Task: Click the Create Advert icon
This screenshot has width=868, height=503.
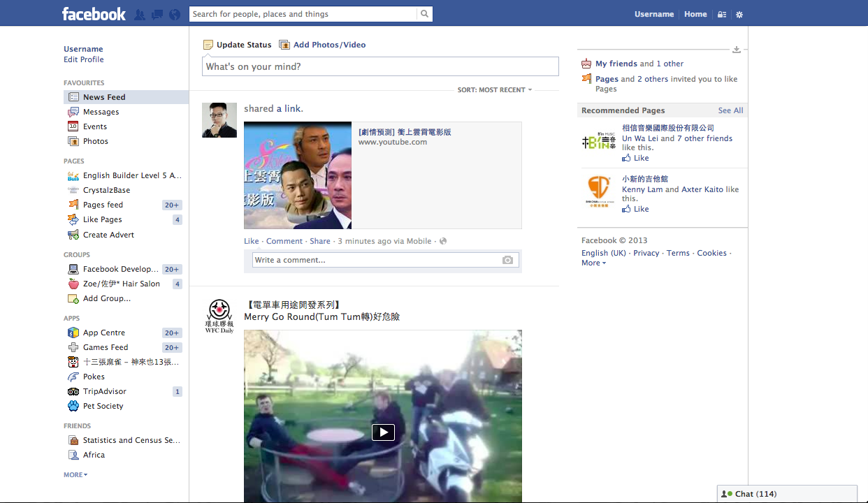Action: [x=73, y=235]
